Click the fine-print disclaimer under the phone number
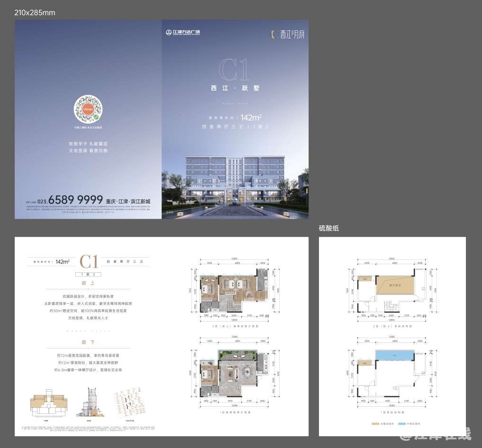The height and width of the screenshot is (448, 482). (88, 209)
